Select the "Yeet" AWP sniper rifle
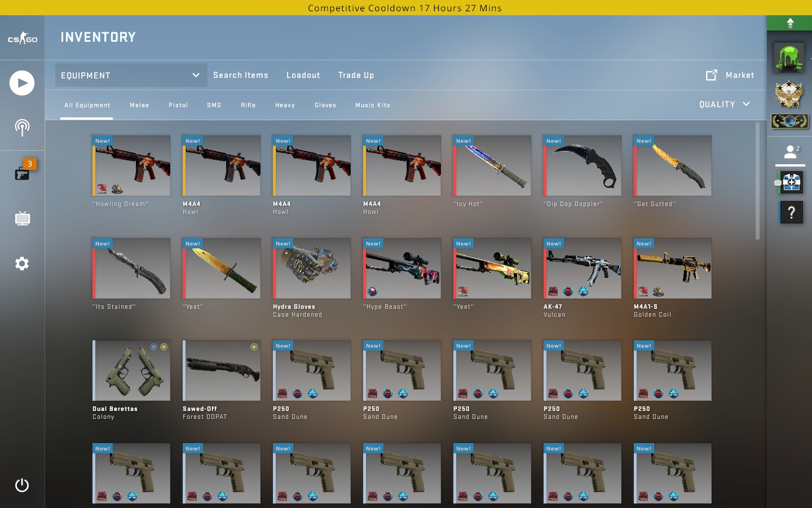This screenshot has height=508, width=812. click(x=492, y=268)
